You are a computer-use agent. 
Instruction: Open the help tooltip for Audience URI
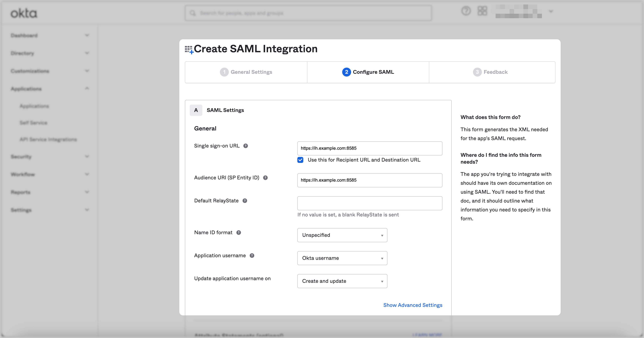pos(265,178)
